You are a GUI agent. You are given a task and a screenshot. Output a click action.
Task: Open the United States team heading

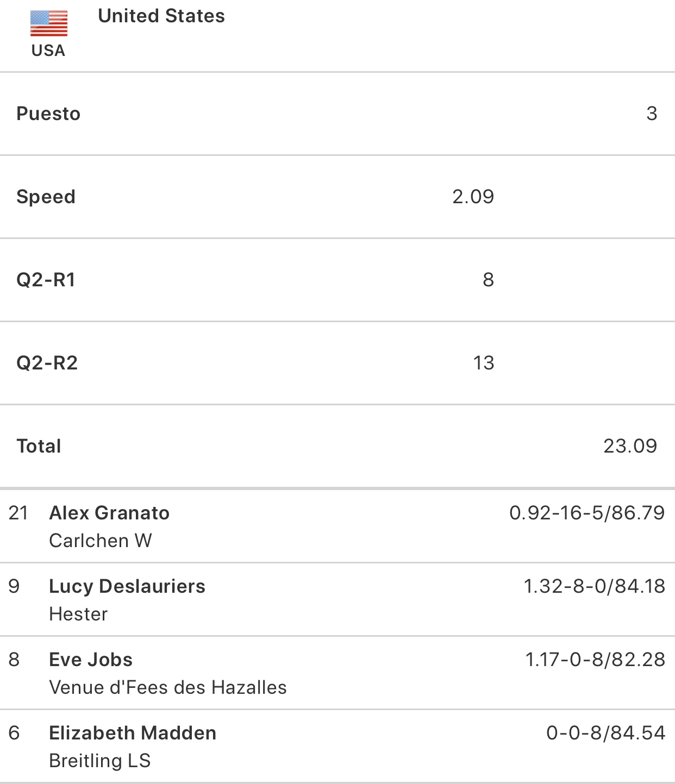pos(161,16)
